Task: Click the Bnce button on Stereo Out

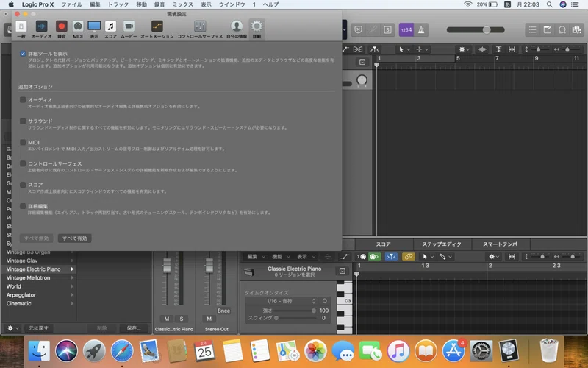Action: 223,311
